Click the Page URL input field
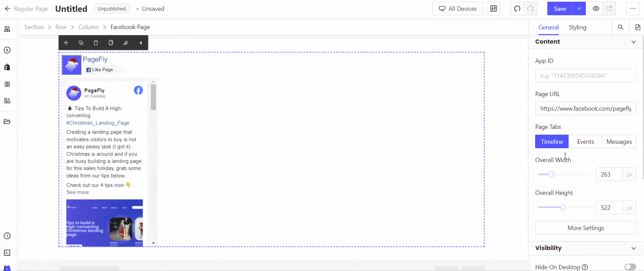 point(586,108)
